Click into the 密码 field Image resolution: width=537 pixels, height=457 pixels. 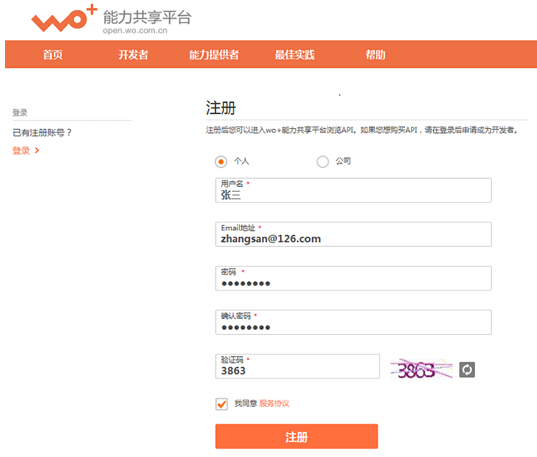(353, 278)
